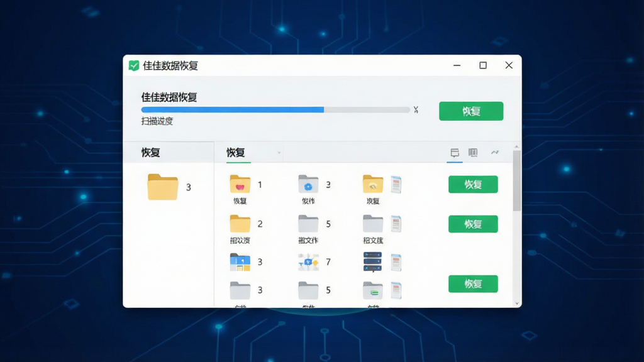644x362 pixels.
Task: Switch to the list view icon
Action: (455, 153)
